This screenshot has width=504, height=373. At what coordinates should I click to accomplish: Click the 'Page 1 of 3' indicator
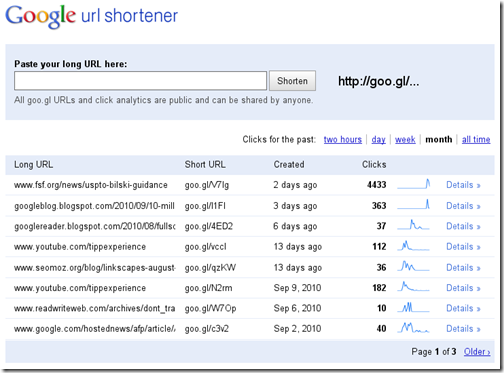pos(434,352)
